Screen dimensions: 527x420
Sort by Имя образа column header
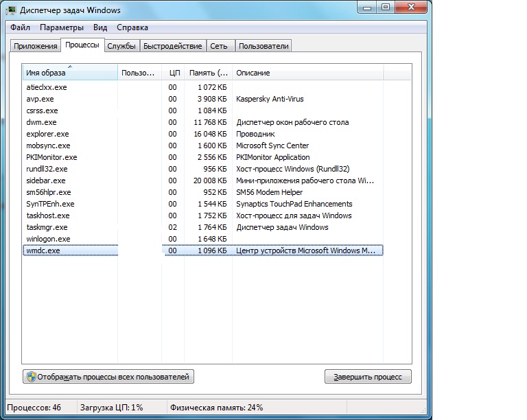(69, 73)
